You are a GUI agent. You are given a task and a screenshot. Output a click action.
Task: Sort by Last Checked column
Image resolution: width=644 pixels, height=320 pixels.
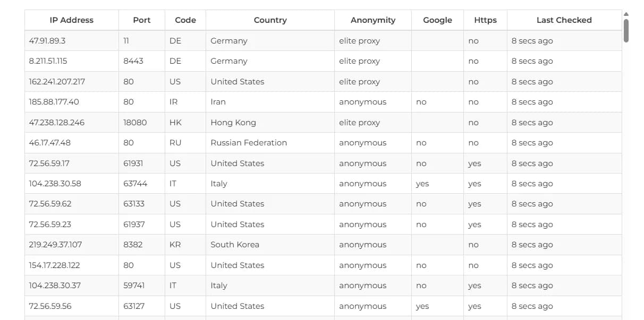(564, 20)
